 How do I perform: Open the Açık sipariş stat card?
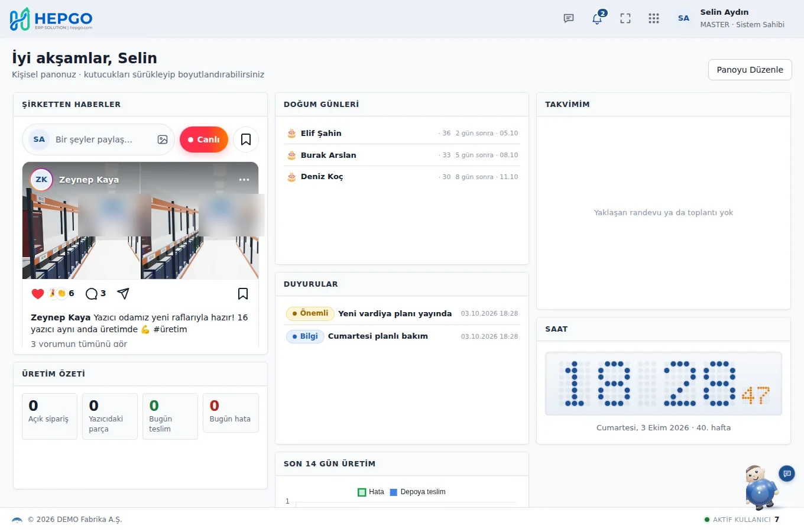[50, 416]
